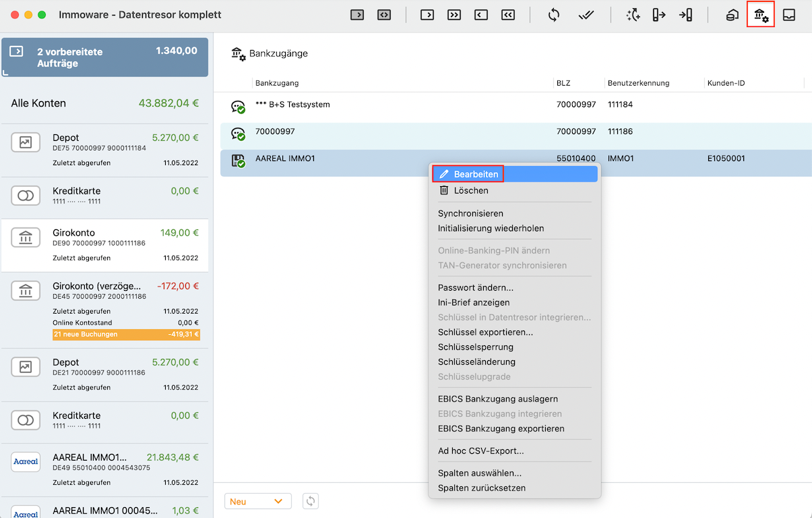Click the Kreditkarte card icon directly below Depot DE75

tap(26, 196)
